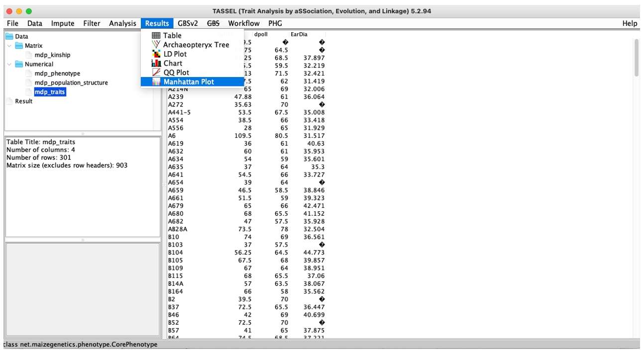644x352 pixels.
Task: Click the mdp_population_structure file icon
Action: click(x=29, y=83)
